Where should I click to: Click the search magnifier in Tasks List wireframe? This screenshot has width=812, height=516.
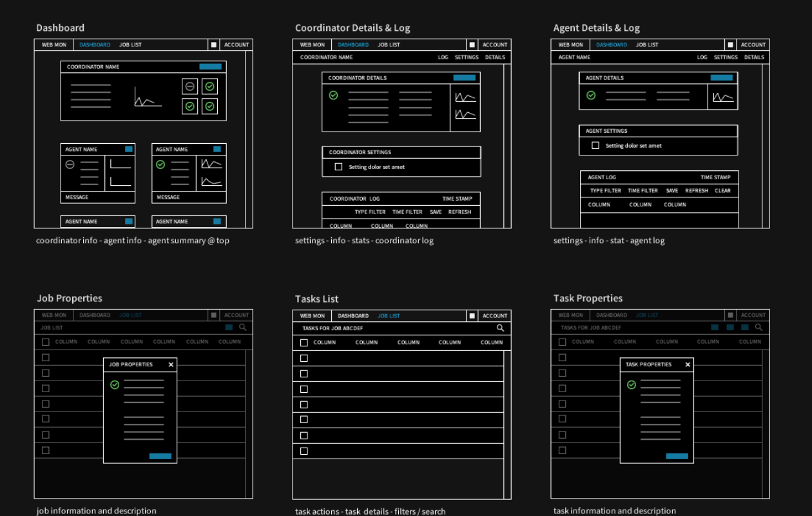coord(500,328)
